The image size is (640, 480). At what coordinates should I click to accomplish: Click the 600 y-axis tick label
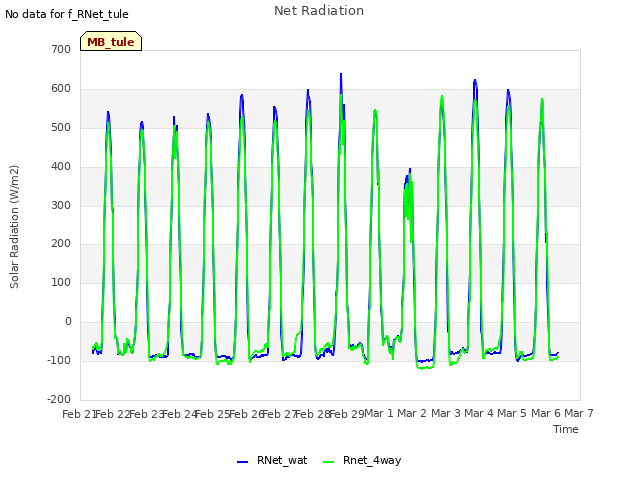pos(61,89)
